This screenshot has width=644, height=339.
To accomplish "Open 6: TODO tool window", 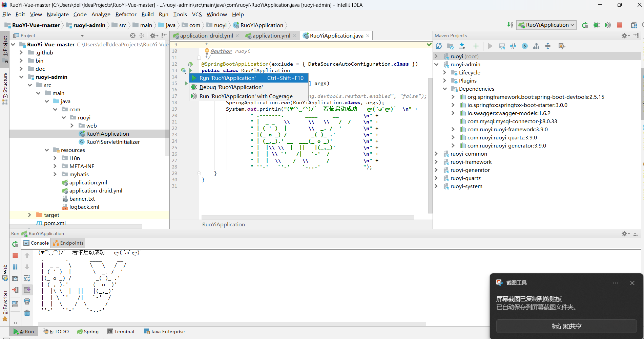I will coord(56,332).
